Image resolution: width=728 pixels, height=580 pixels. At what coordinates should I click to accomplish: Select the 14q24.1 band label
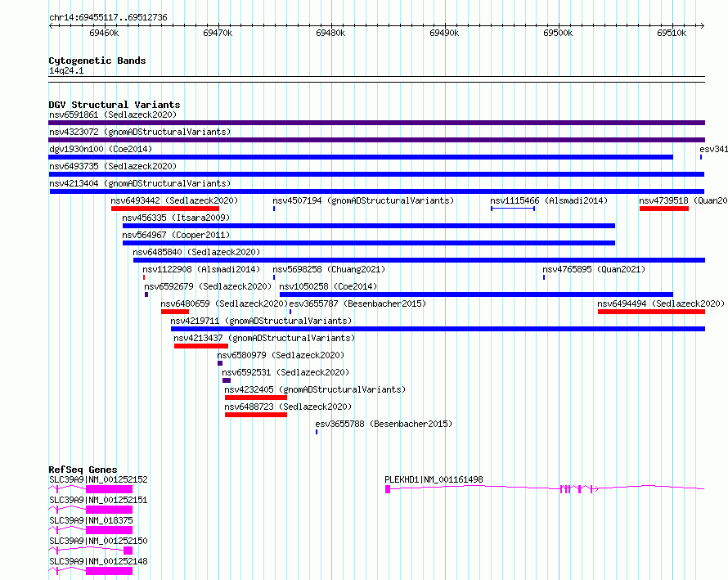pyautogui.click(x=66, y=70)
